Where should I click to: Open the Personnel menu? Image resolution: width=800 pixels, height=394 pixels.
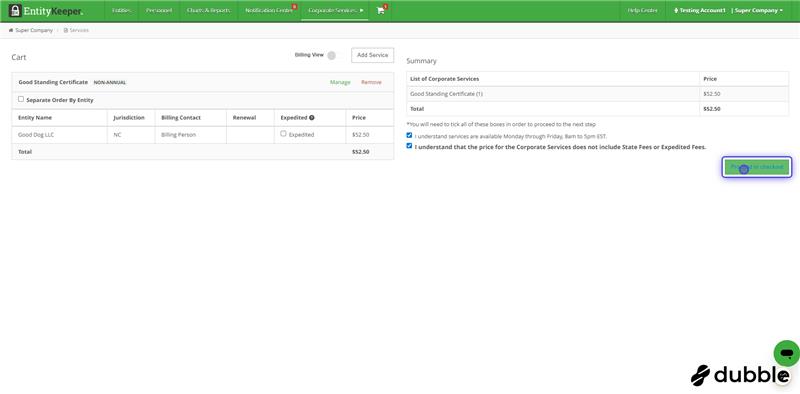coord(159,10)
